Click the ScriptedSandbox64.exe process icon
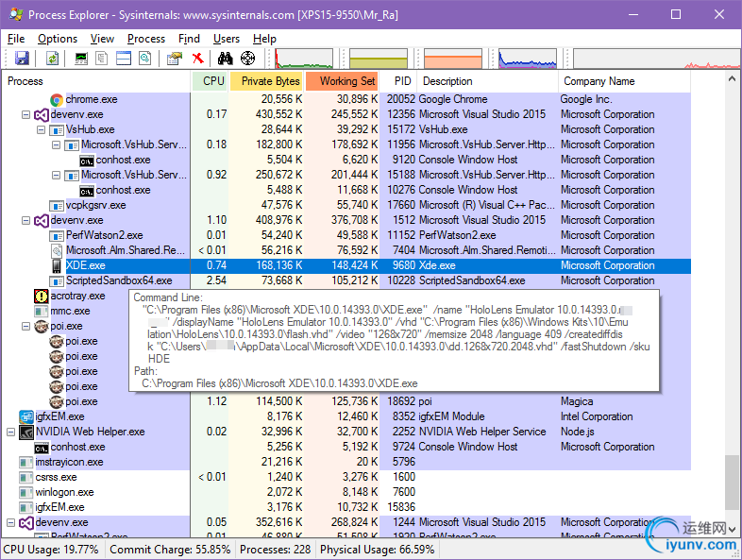The height and width of the screenshot is (560, 742). pos(57,280)
